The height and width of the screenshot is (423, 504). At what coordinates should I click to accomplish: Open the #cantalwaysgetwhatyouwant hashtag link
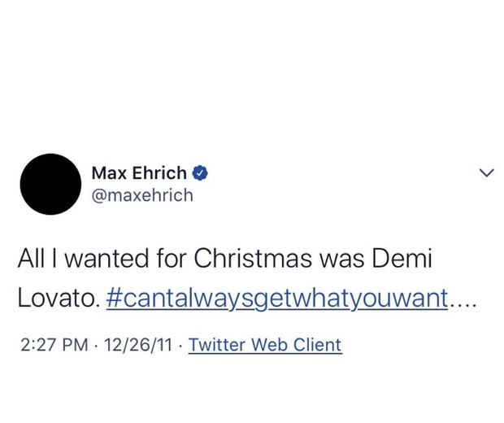(x=277, y=299)
